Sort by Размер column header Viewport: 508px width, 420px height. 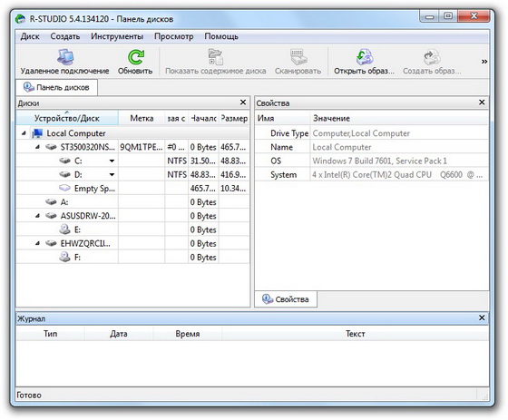tap(234, 118)
